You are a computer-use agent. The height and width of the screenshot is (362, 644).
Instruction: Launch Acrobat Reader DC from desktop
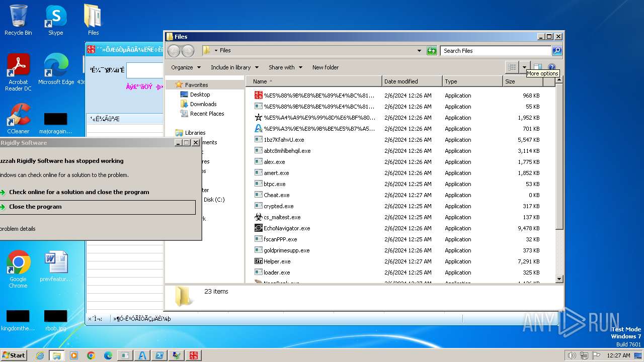(18, 73)
